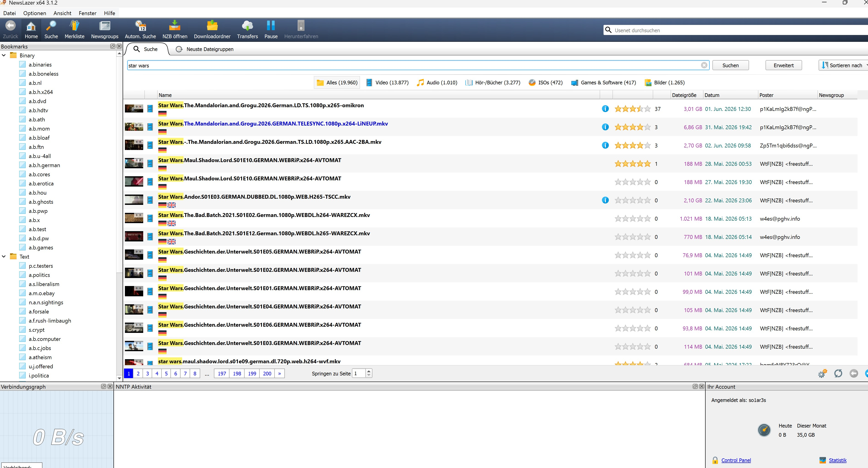Click the Erweitert button
The width and height of the screenshot is (868, 468).
click(x=783, y=65)
